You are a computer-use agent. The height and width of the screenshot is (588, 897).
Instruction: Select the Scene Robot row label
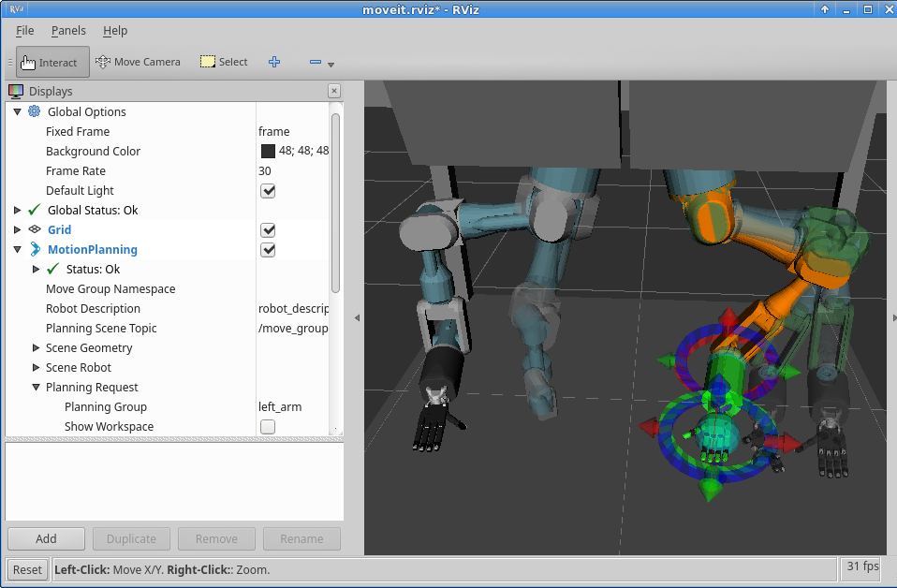point(79,367)
